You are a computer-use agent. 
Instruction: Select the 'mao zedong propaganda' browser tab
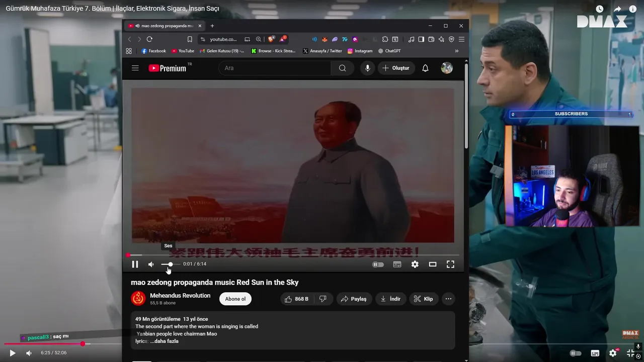point(165,26)
